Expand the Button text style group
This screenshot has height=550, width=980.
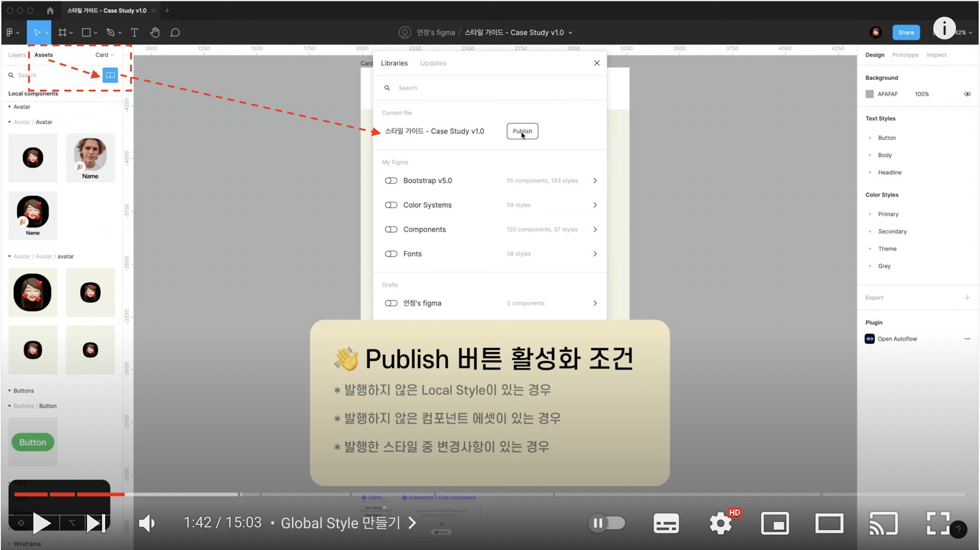[870, 138]
